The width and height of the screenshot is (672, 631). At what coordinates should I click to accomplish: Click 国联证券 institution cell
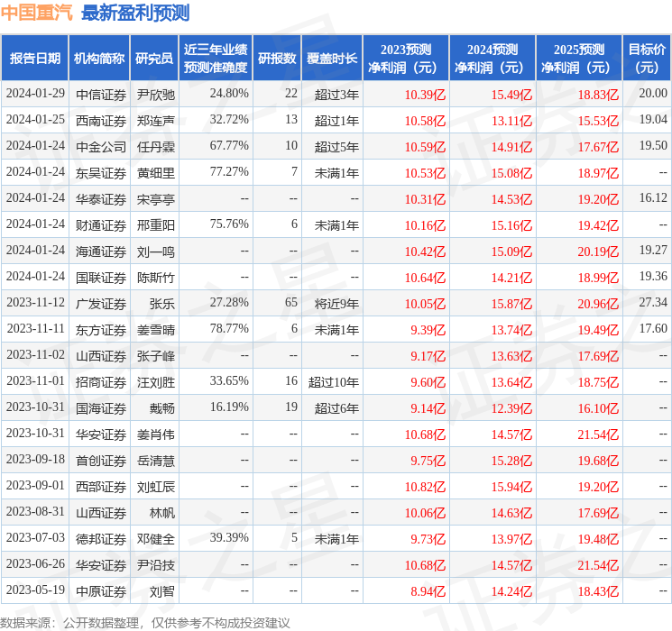point(101,278)
